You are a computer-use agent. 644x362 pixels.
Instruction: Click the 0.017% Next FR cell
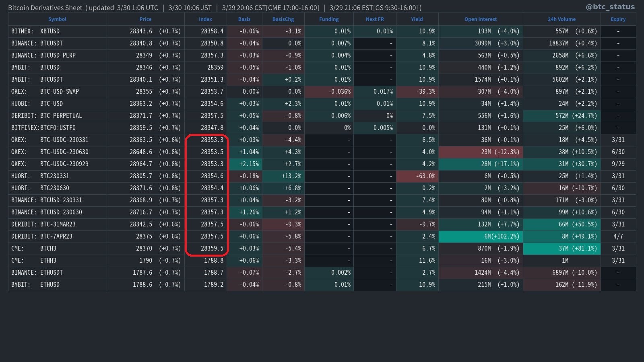coord(375,92)
